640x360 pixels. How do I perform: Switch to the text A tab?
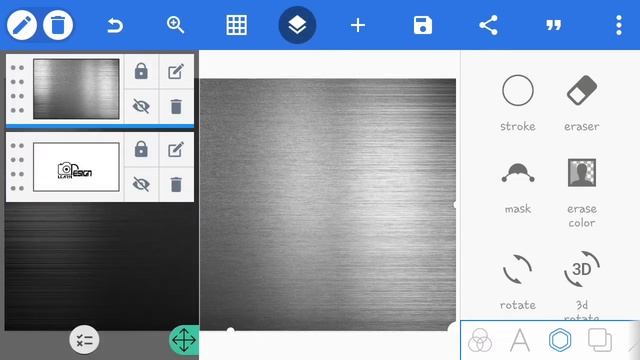[520, 340]
